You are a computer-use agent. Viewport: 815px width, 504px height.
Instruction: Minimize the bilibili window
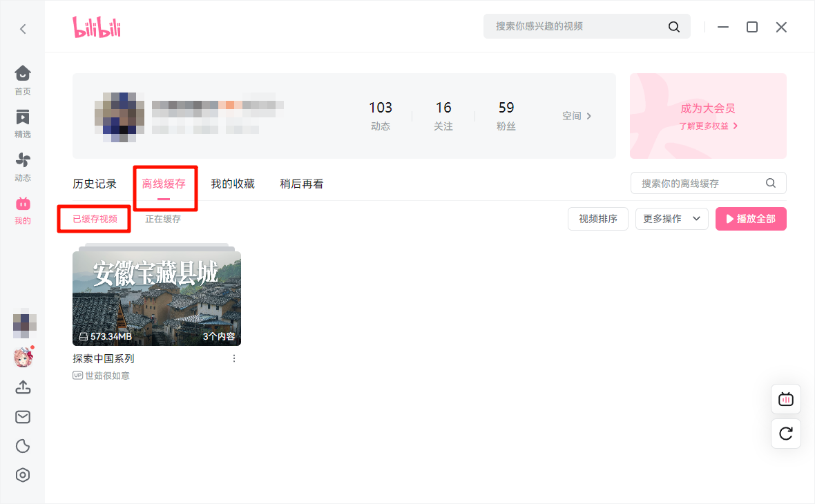[723, 27]
